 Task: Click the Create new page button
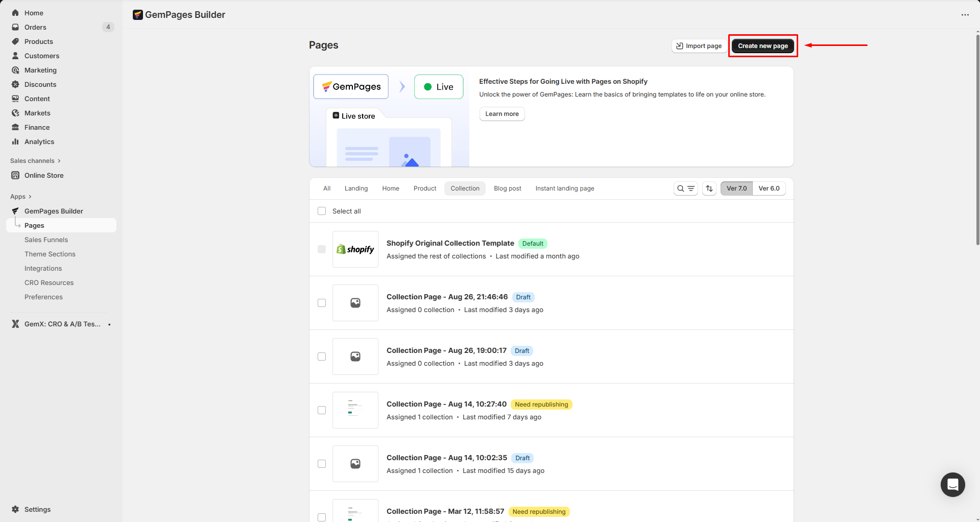point(762,46)
